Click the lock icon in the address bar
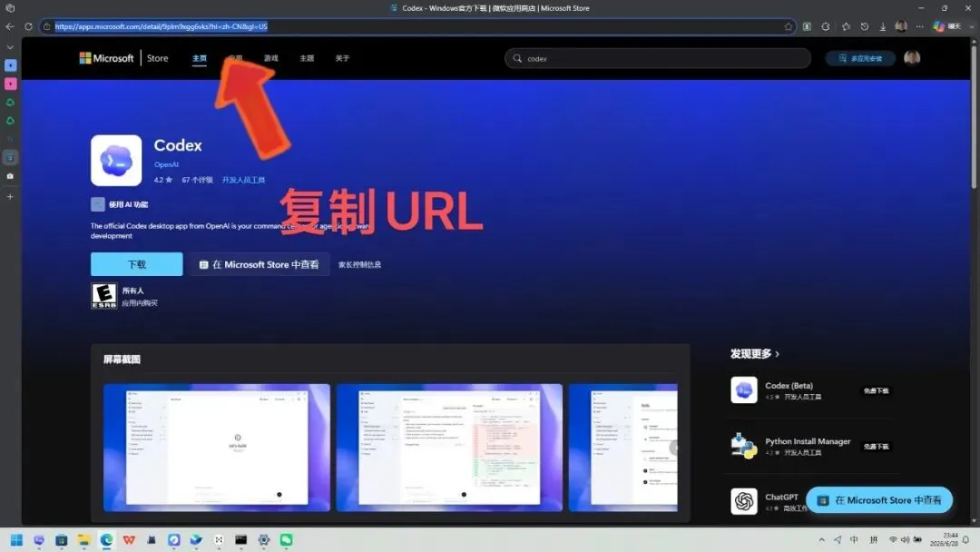 click(47, 26)
